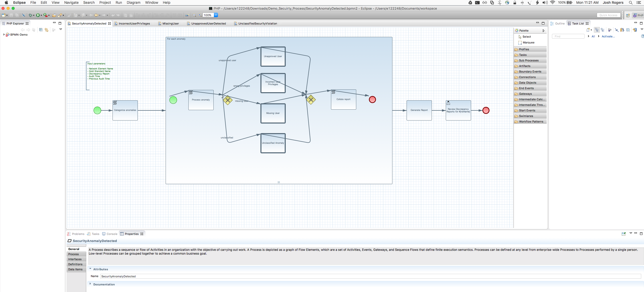The height and width of the screenshot is (292, 644).
Task: Select the Marquee tool in Palette
Action: coord(526,42)
